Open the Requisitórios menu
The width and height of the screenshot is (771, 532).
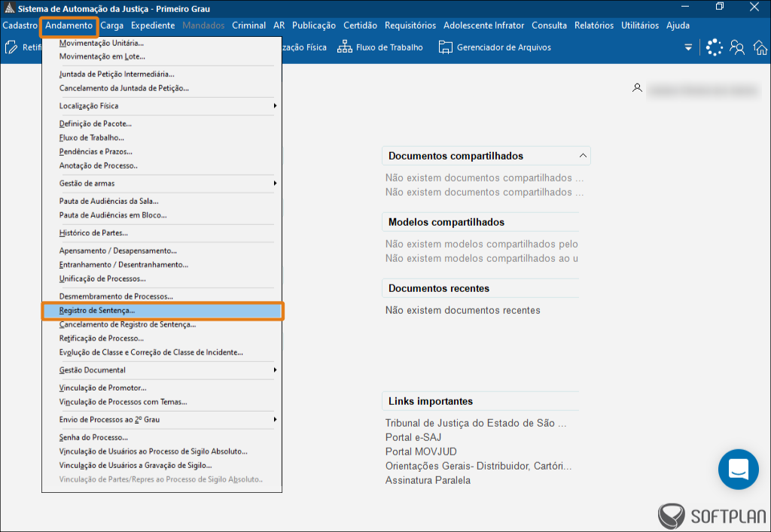[x=410, y=26]
